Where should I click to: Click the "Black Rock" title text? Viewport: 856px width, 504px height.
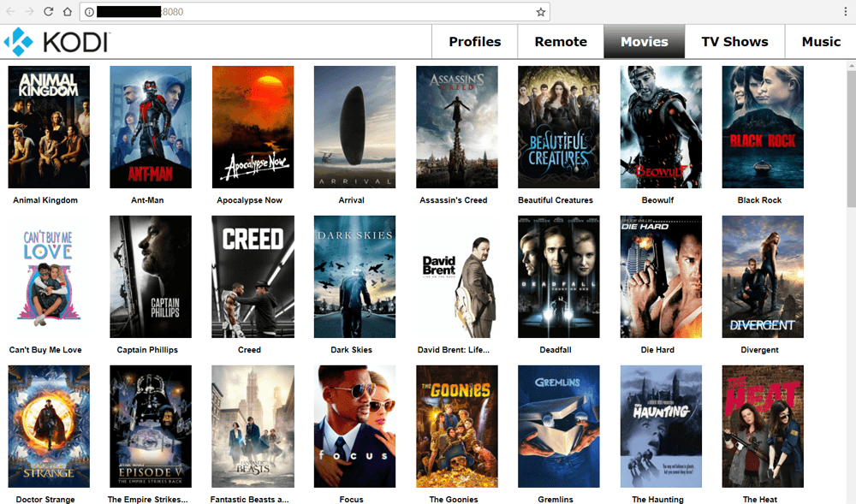point(759,200)
